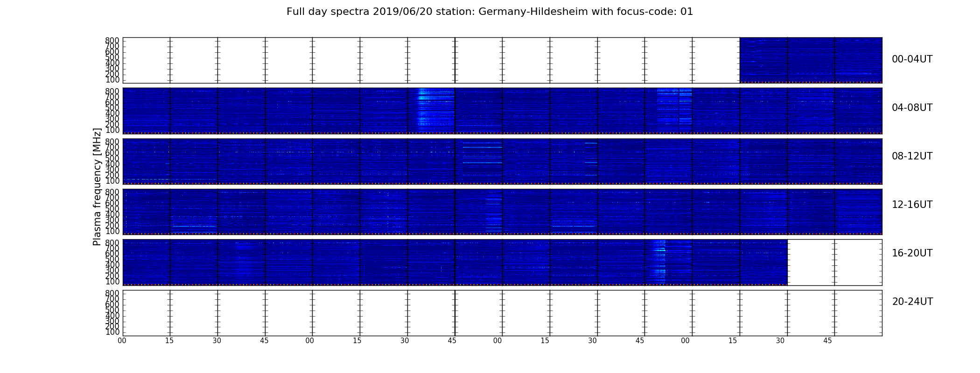Click the empty 20-24UT spectrogram panel
Image resolution: width=980 pixels, height=373 pixels.
coord(502,313)
